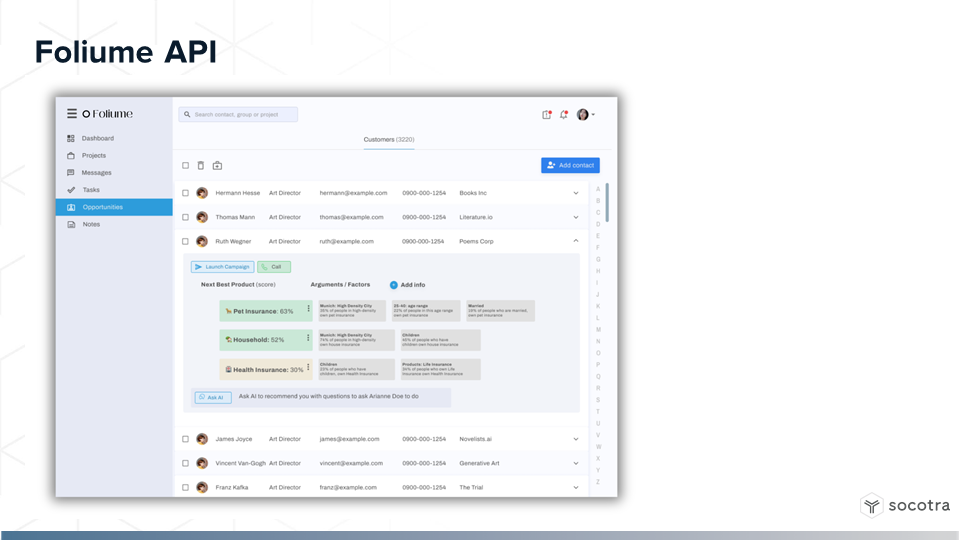Open the Household three-dot menu
960x540 pixels.
click(x=308, y=338)
